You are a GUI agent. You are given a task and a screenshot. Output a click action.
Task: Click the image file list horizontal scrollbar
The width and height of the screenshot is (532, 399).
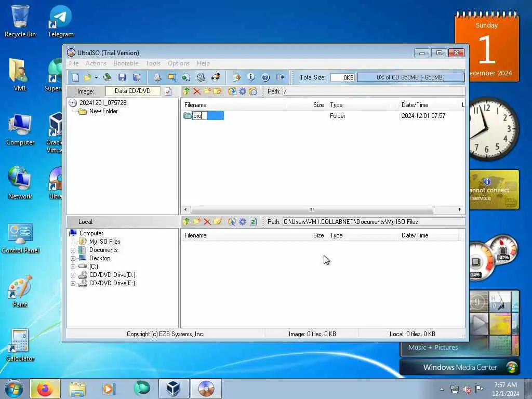pyautogui.click(x=312, y=209)
